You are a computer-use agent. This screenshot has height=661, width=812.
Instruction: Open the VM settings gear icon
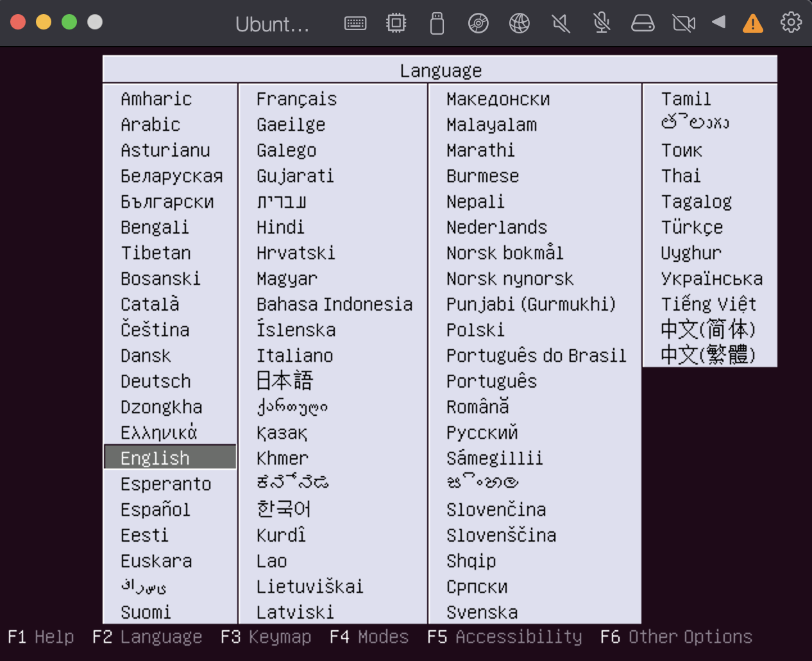pyautogui.click(x=791, y=22)
